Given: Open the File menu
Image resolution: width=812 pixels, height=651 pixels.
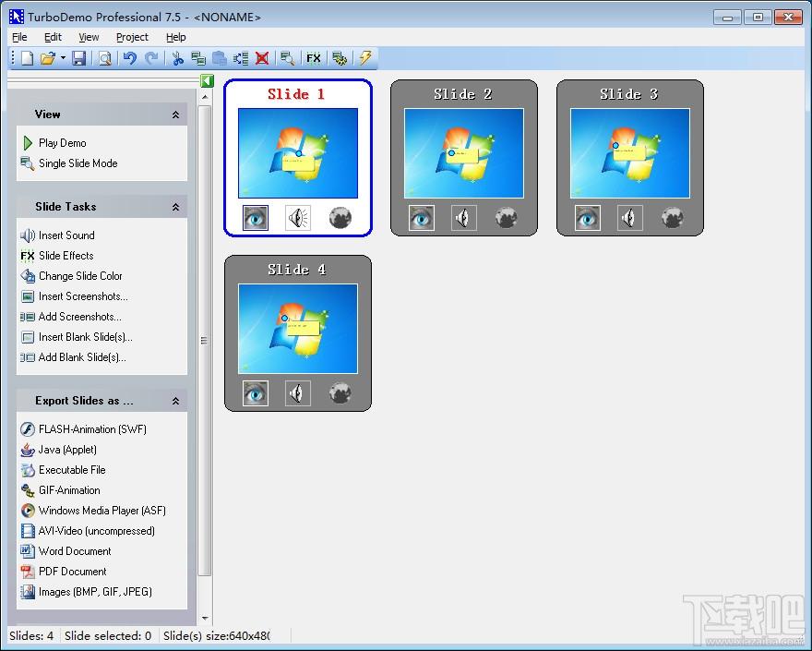Looking at the screenshot, I should click(19, 37).
